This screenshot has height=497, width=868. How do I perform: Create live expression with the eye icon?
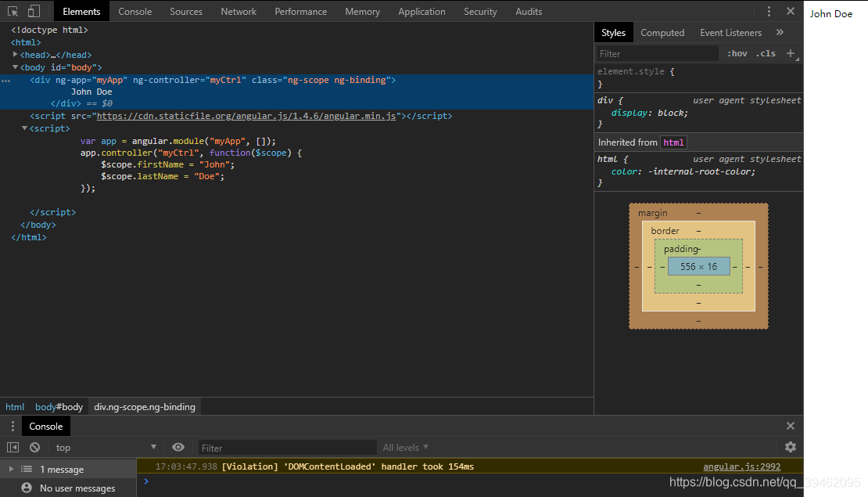coord(178,447)
